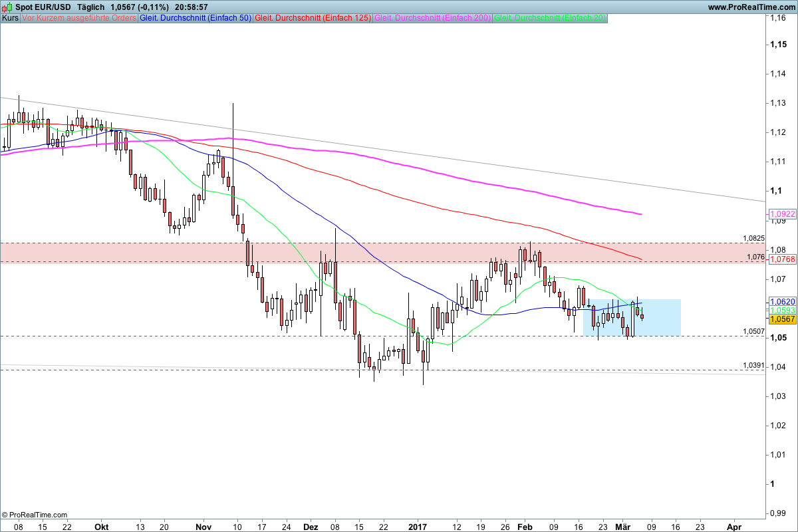Click the Dez date axis label
The width and height of the screenshot is (798, 532).
[x=311, y=526]
